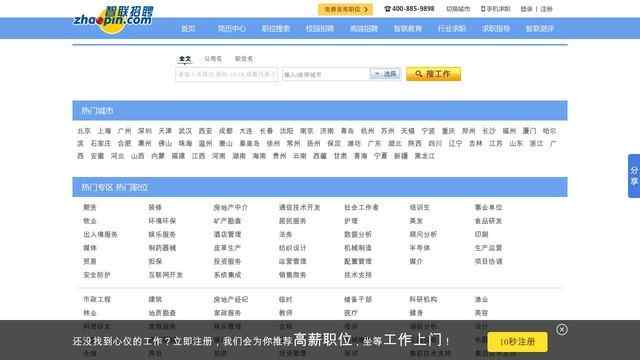Open the 互联网开发 job category
This screenshot has height=360, width=640.
pyautogui.click(x=165, y=275)
